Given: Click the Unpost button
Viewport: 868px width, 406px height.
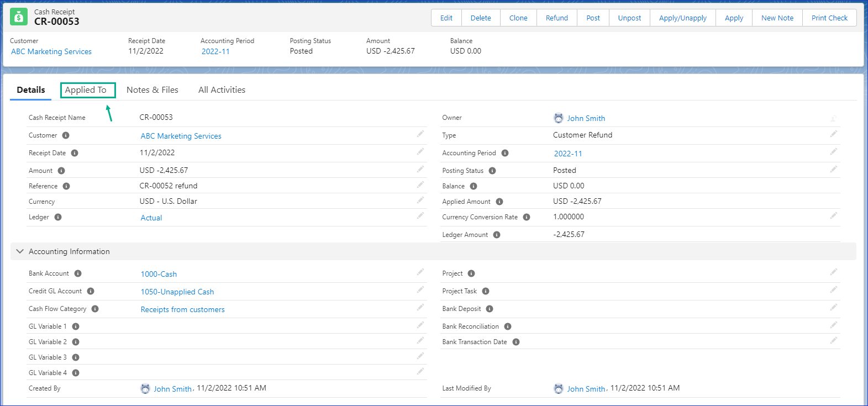Looking at the screenshot, I should [x=629, y=18].
